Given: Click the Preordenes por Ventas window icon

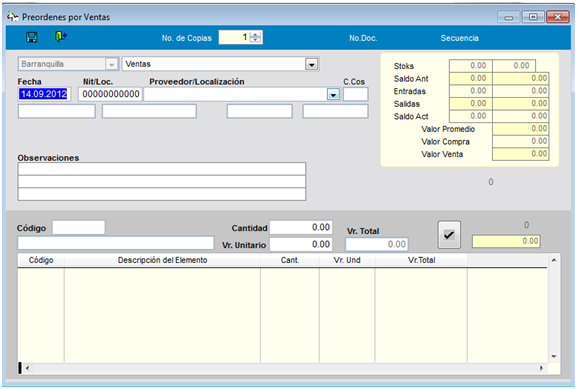Looking at the screenshot, I should pos(13,17).
